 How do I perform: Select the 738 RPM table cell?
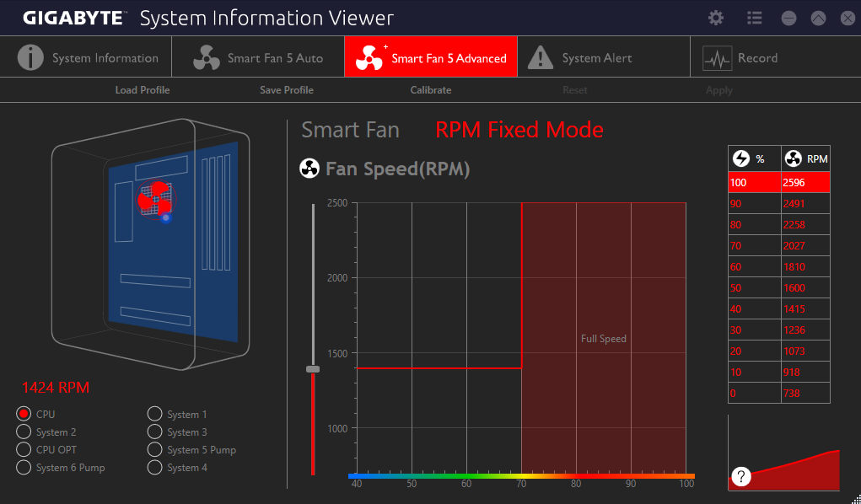coord(805,393)
